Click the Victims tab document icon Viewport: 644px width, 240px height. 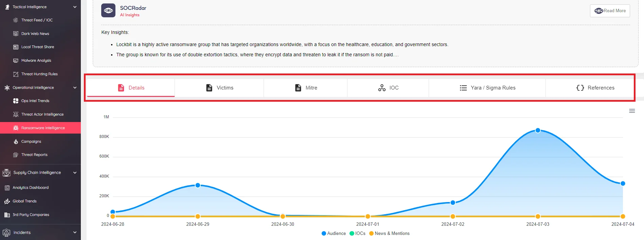coord(209,88)
